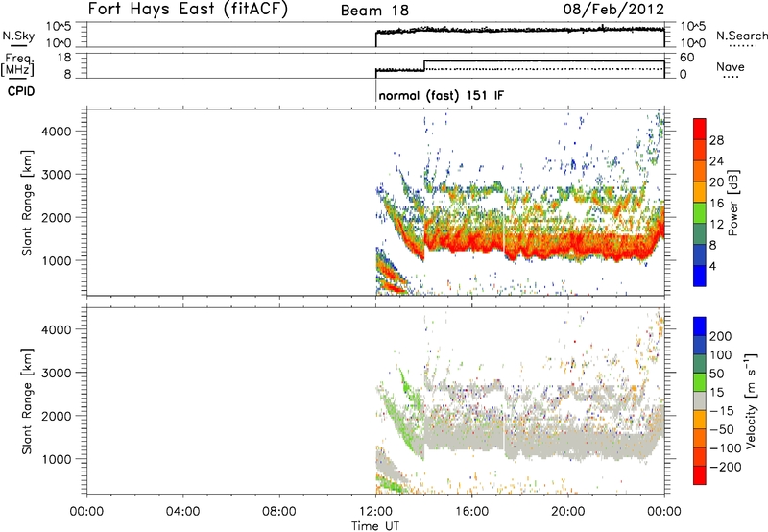Click the '18' frequency axis tick label

64,58
